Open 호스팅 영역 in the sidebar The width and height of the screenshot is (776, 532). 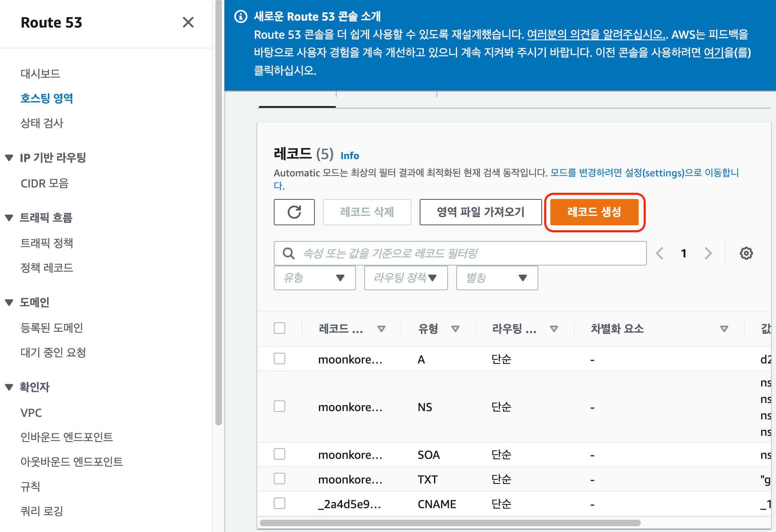(x=47, y=98)
